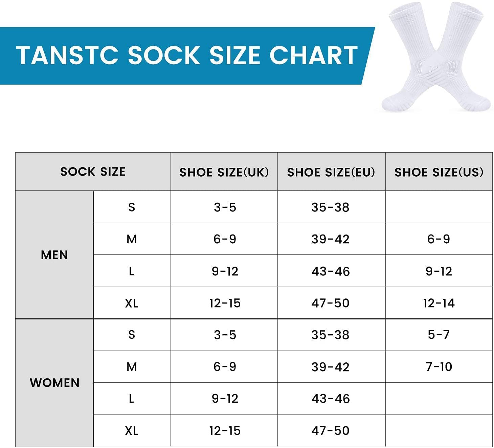This screenshot has width=494, height=448.
Task: Select women's M US size 7-10
Action: [x=439, y=367]
